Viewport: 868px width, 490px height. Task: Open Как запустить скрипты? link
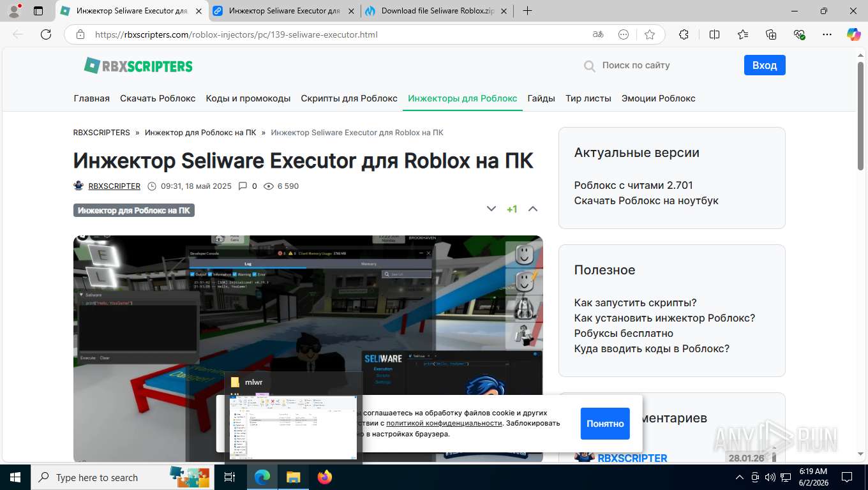(x=636, y=302)
